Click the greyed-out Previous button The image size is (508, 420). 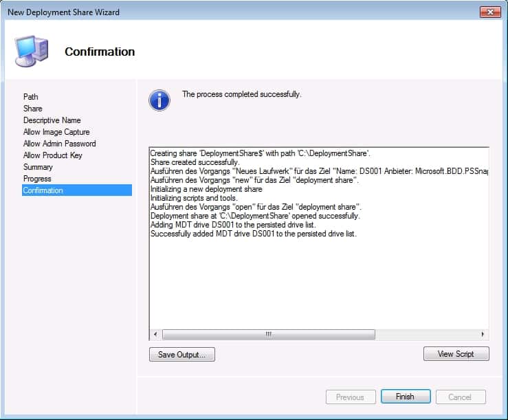pyautogui.click(x=351, y=397)
